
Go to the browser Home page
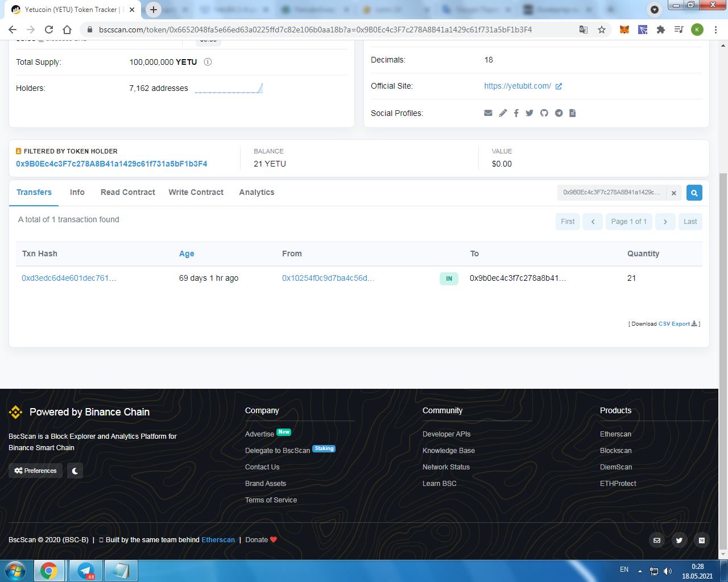tap(67, 30)
